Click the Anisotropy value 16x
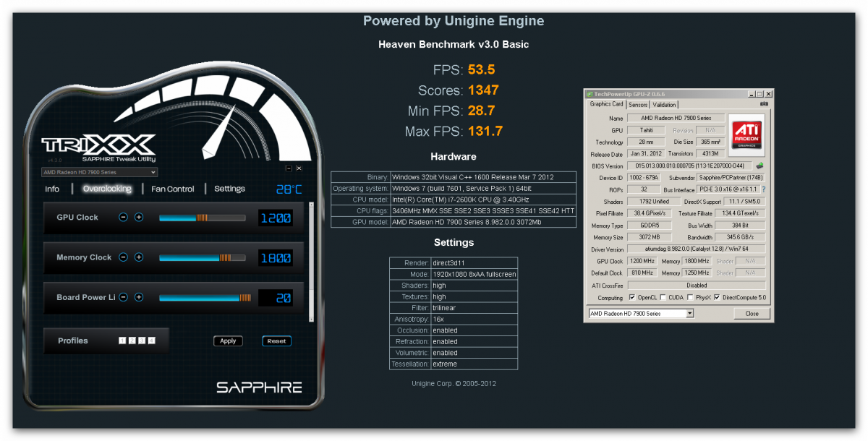Viewport: 868px width, 441px height. 474,319
